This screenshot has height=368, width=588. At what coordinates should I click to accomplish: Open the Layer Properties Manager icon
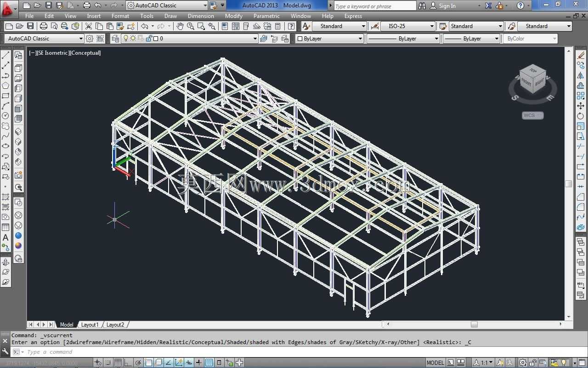click(115, 39)
